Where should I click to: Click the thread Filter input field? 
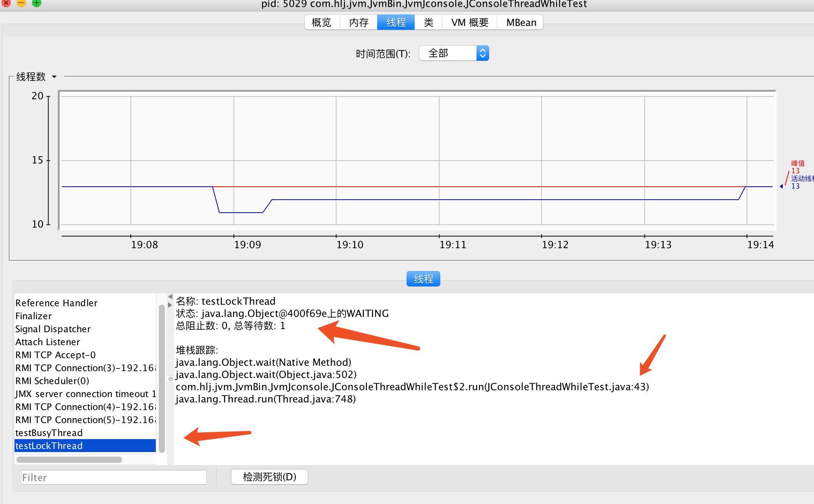tap(114, 477)
